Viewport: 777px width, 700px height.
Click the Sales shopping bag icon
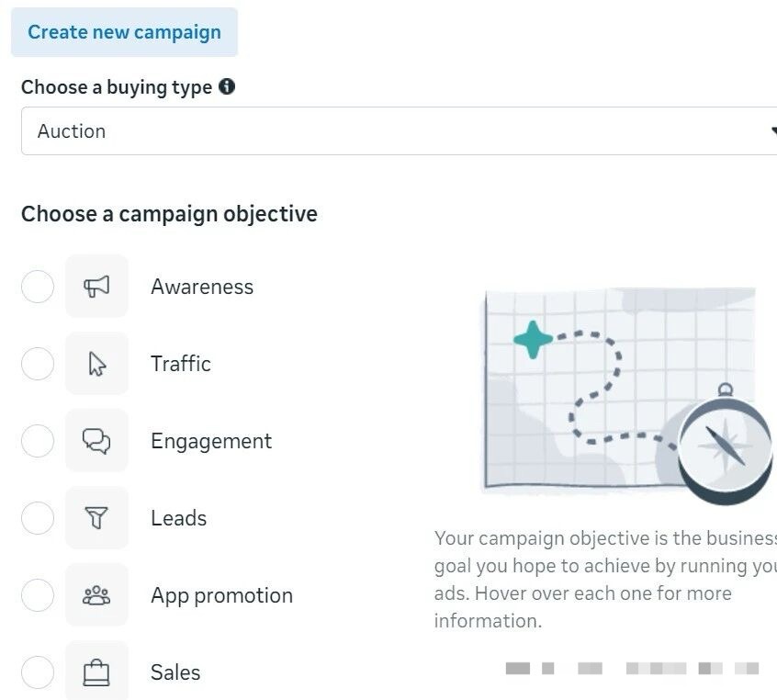click(x=96, y=672)
